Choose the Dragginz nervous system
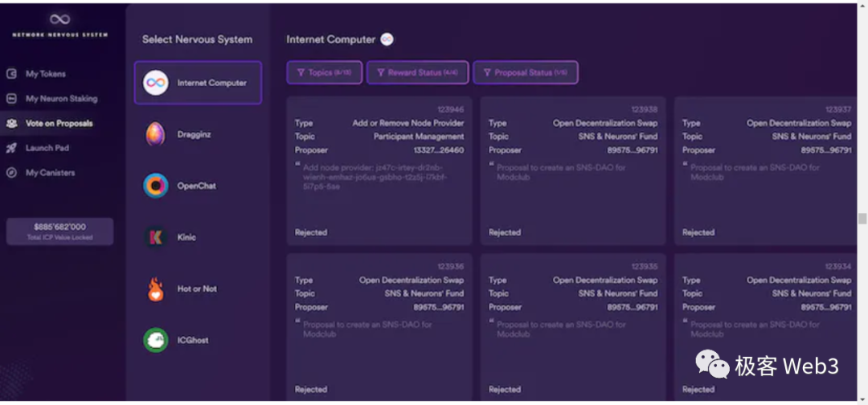 pyautogui.click(x=198, y=134)
